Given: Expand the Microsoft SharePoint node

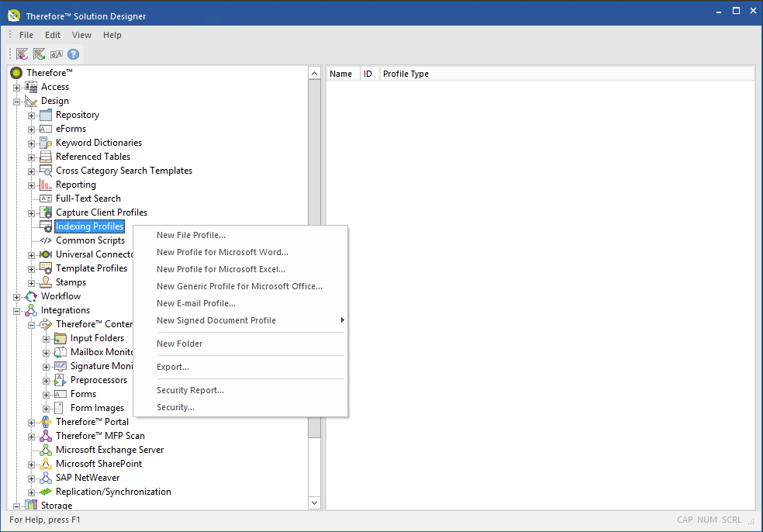Looking at the screenshot, I should coord(31,465).
